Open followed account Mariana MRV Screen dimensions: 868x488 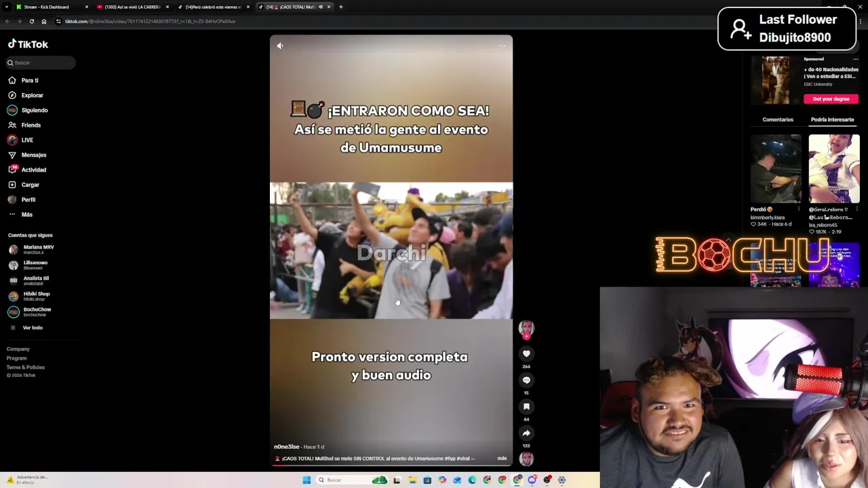[31, 249]
